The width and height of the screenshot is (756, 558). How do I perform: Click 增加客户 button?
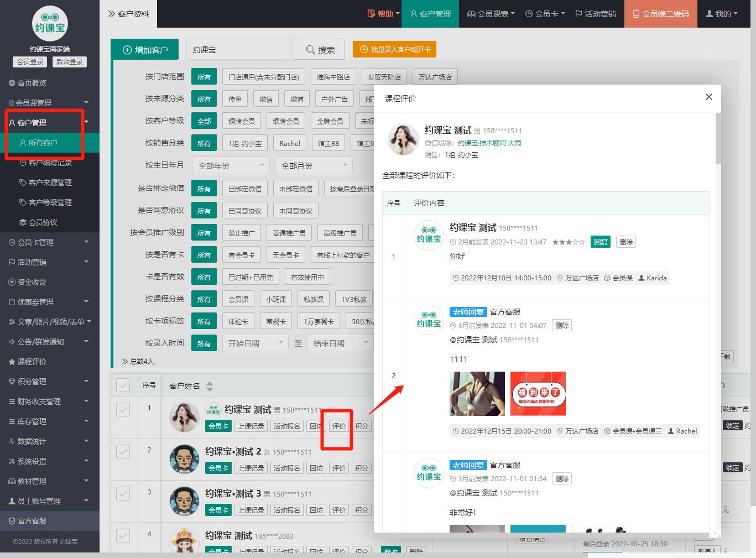[x=145, y=50]
